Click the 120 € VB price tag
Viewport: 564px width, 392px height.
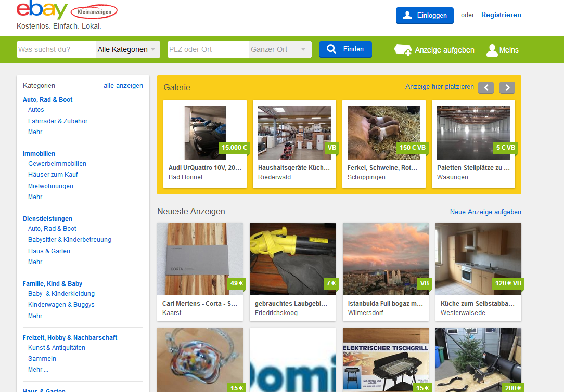pos(508,283)
